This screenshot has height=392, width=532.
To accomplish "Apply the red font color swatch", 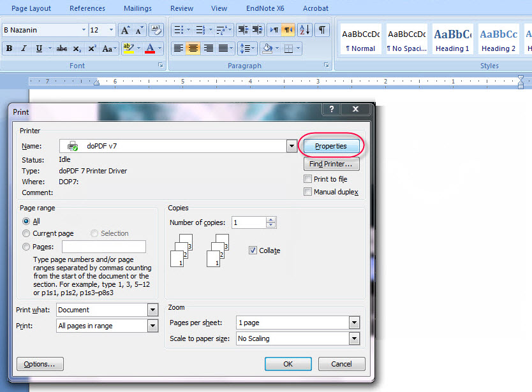I will 150,48.
